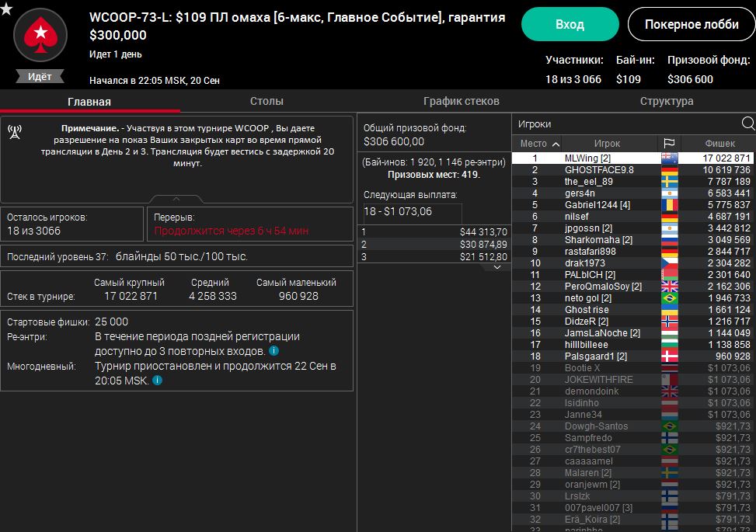Click the Игроки panel header

pos(535,123)
